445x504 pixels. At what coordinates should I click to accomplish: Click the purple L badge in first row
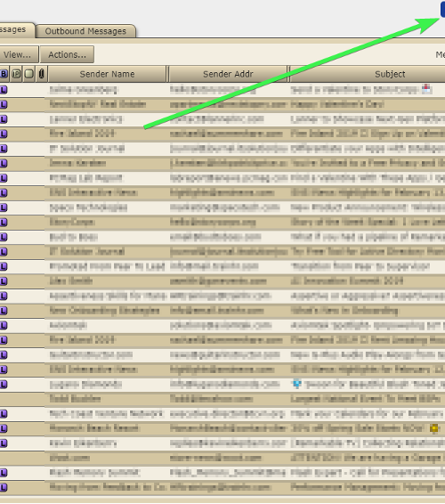(x=4, y=90)
